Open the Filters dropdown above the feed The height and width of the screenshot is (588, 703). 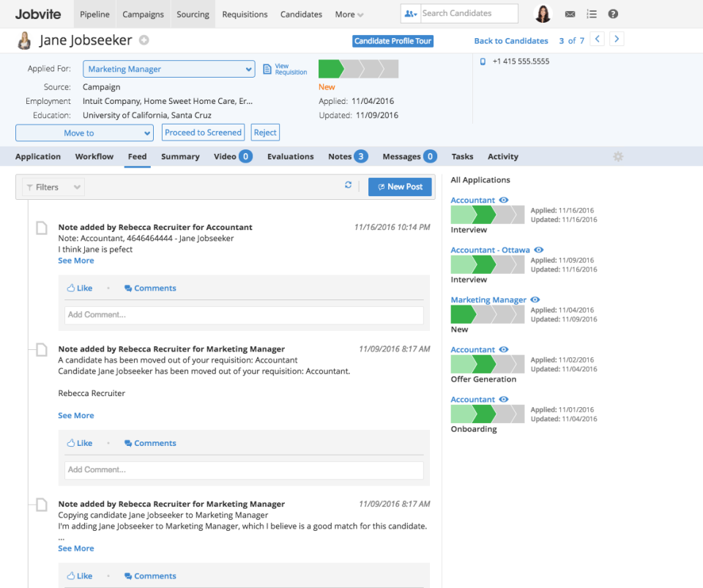(x=51, y=187)
